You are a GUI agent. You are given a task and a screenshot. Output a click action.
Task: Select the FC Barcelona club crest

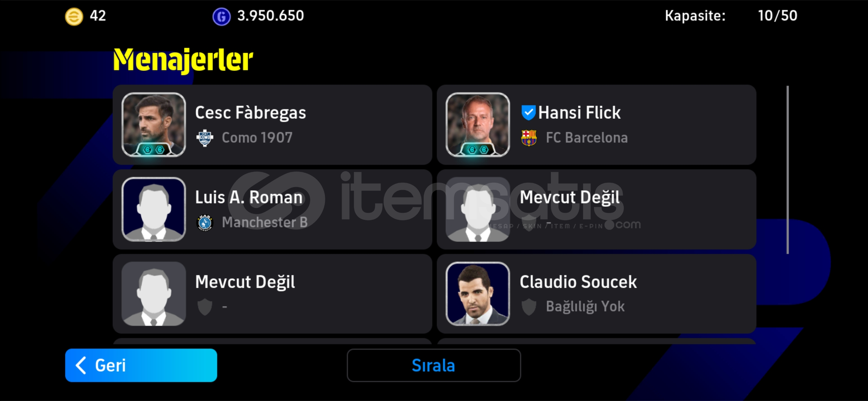coord(529,138)
